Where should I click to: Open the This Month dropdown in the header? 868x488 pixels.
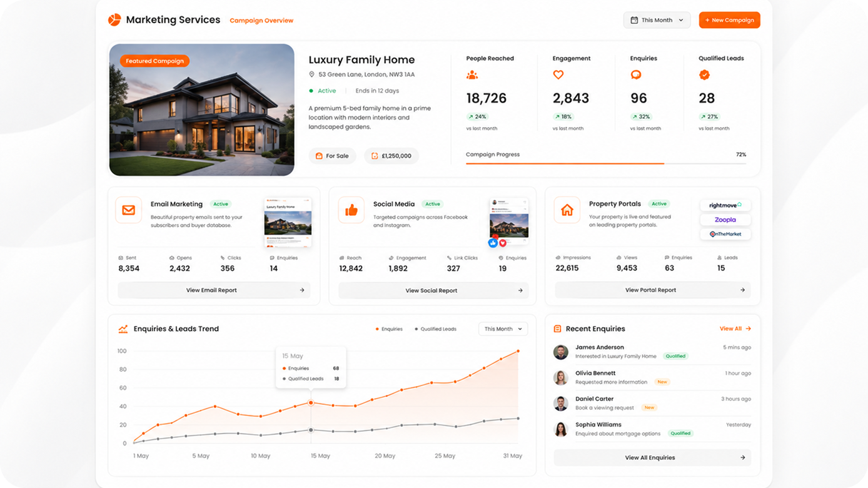657,20
